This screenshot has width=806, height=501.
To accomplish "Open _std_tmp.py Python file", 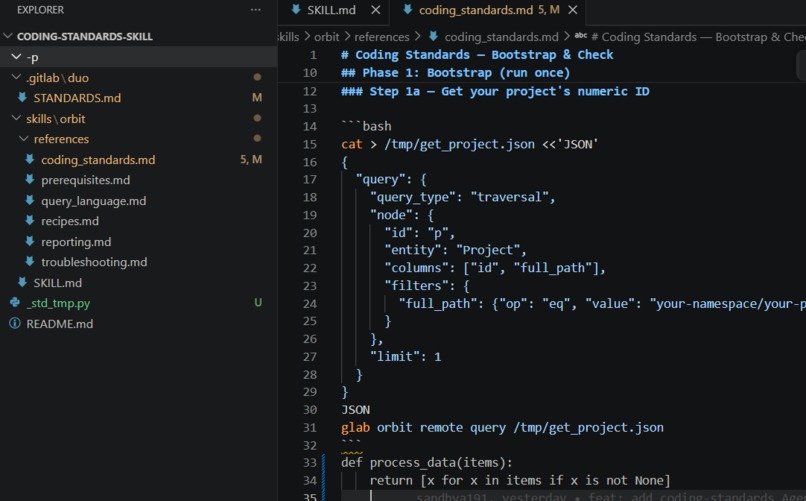I will (x=58, y=303).
